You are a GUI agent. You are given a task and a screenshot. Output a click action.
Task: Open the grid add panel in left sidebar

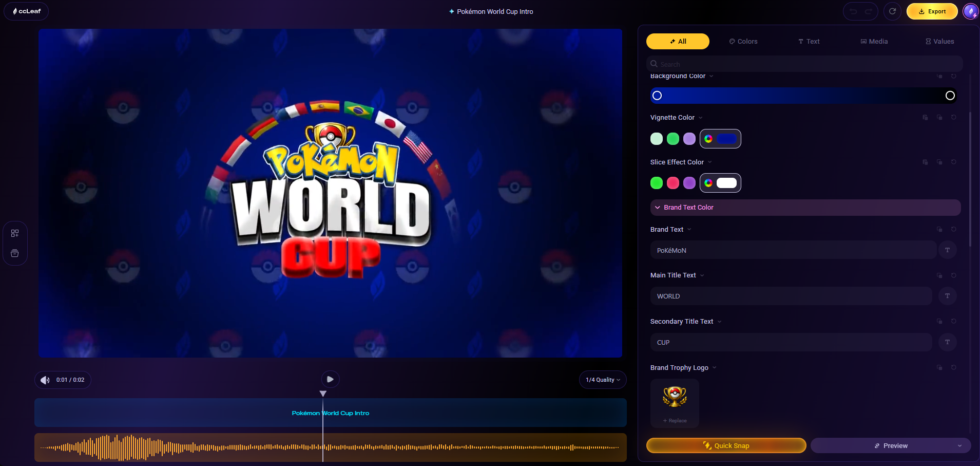pyautogui.click(x=15, y=233)
